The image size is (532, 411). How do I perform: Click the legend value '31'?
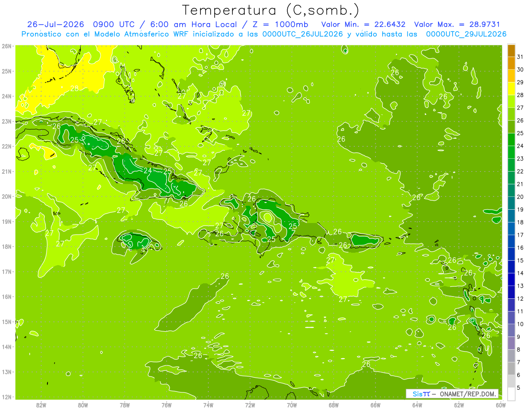click(520, 57)
